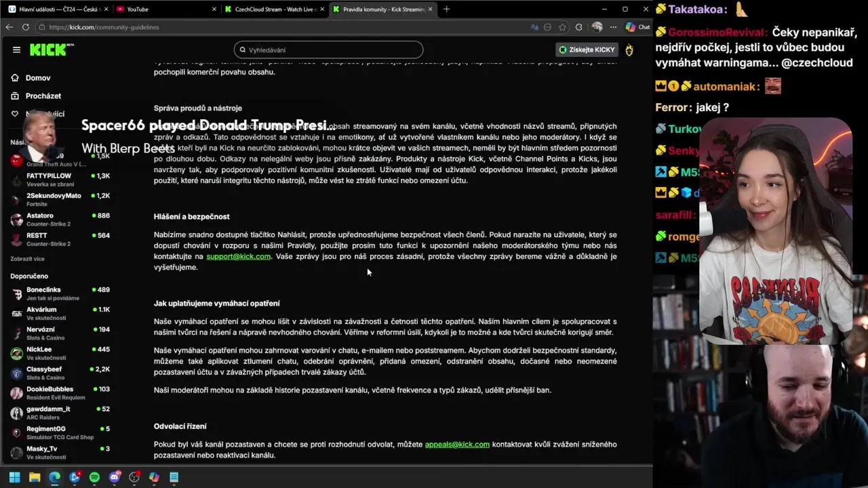Open the RegimentGG recommended channel
The width and height of the screenshot is (868, 488).
[61, 432]
